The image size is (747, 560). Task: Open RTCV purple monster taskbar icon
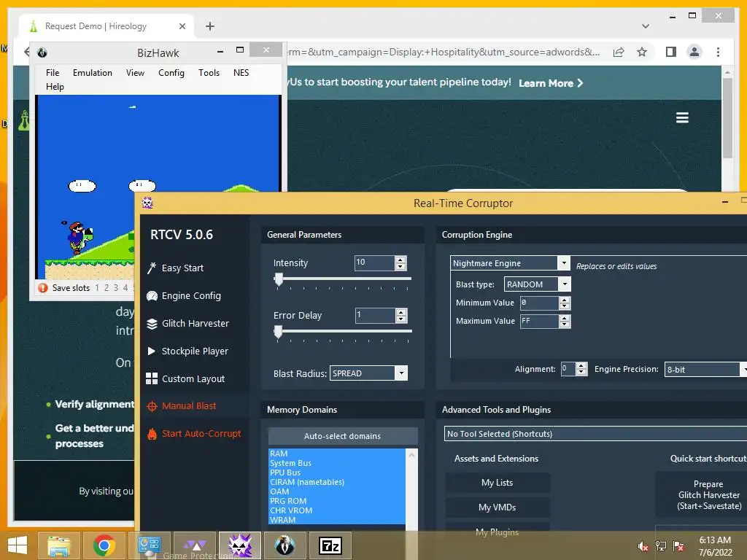click(x=239, y=545)
